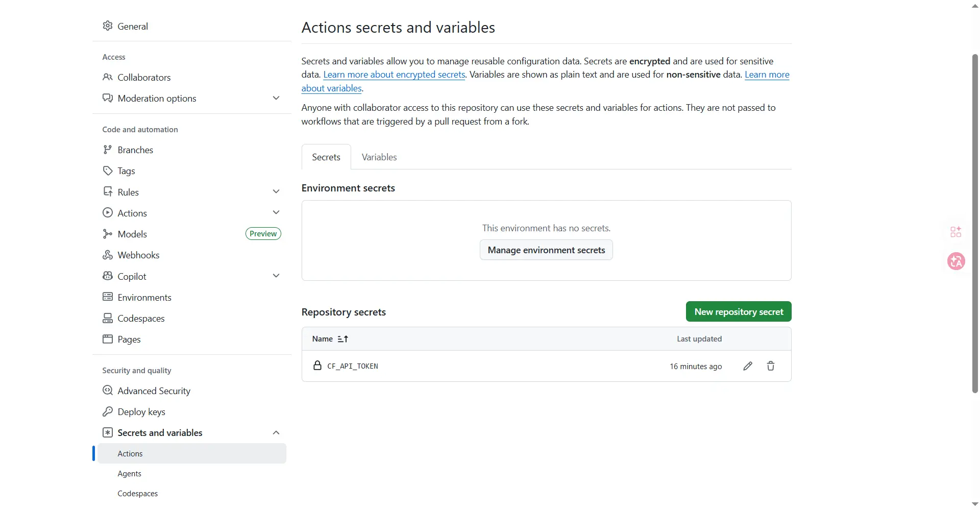Click New repository secret button

(739, 311)
